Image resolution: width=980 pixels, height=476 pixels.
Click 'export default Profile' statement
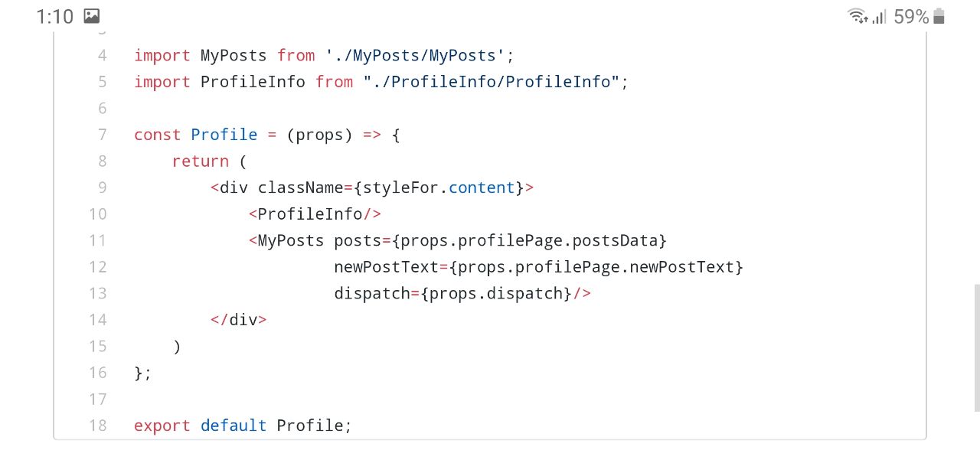tap(242, 425)
